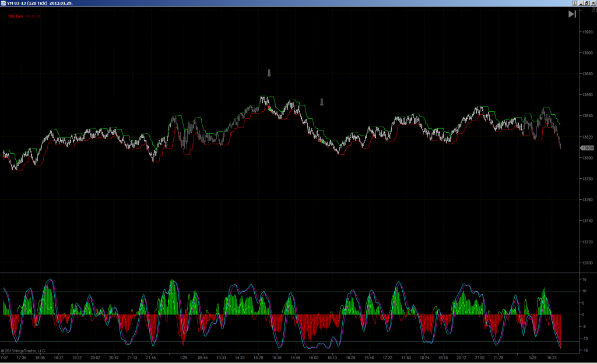Click the chart icon in the title bar
The image size is (597, 364).
point(3,3)
